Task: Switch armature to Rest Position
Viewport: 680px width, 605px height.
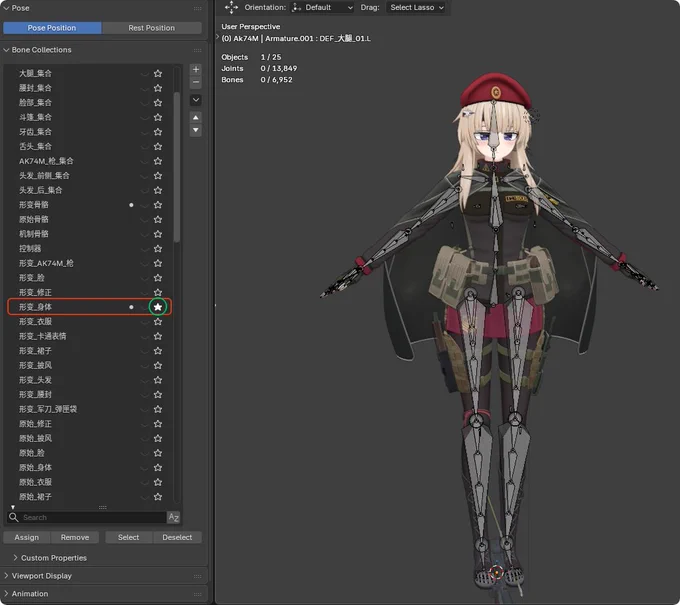Action: (152, 28)
